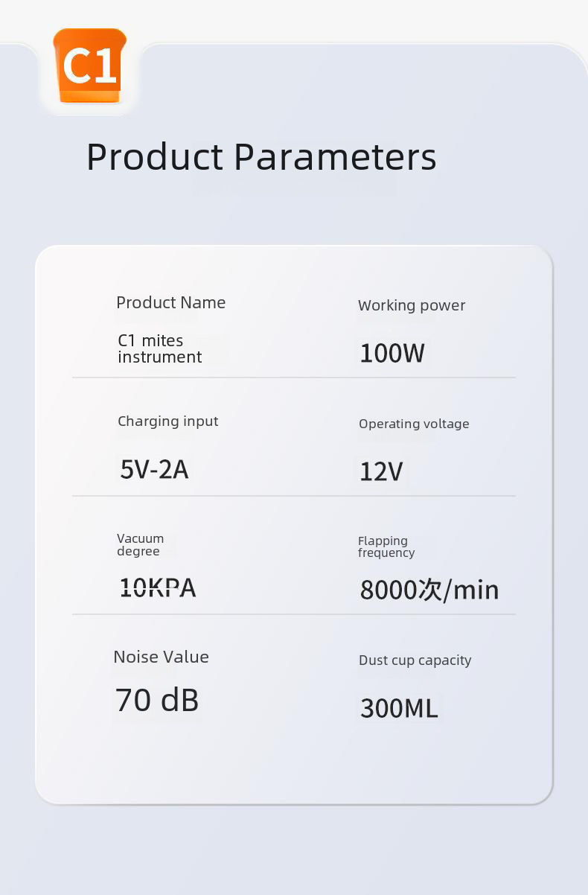The height and width of the screenshot is (895, 588).
Task: Click the Noise Value label
Action: tap(161, 657)
